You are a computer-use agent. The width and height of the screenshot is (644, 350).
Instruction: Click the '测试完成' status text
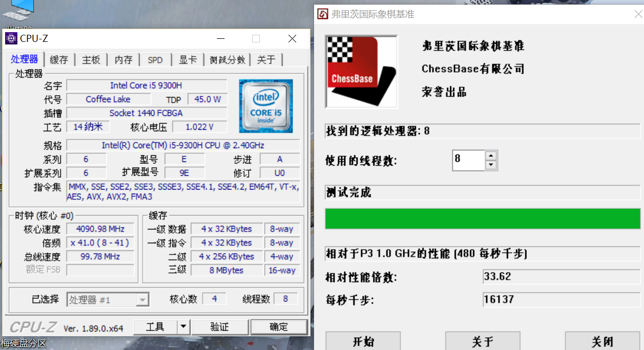pos(348,193)
